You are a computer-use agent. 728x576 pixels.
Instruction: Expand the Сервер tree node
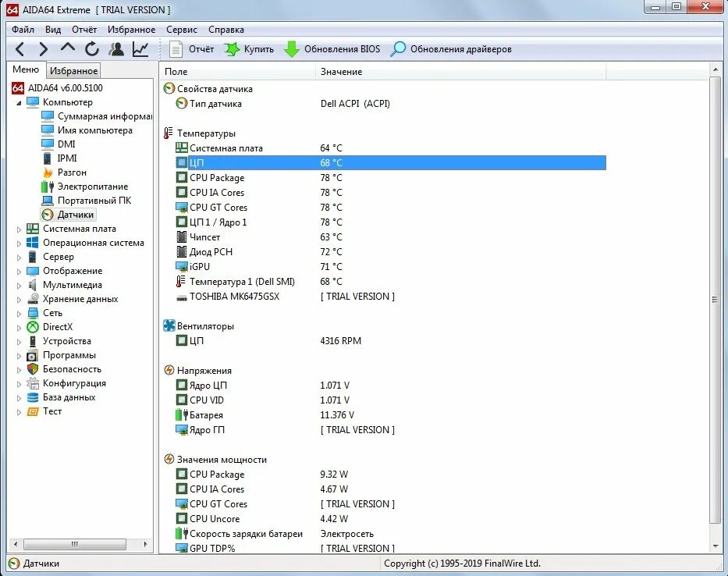[x=19, y=257]
